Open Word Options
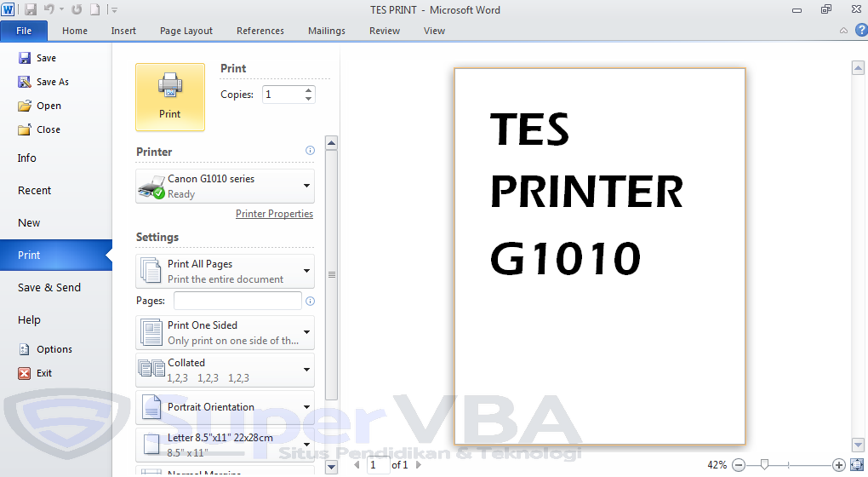 pos(45,349)
